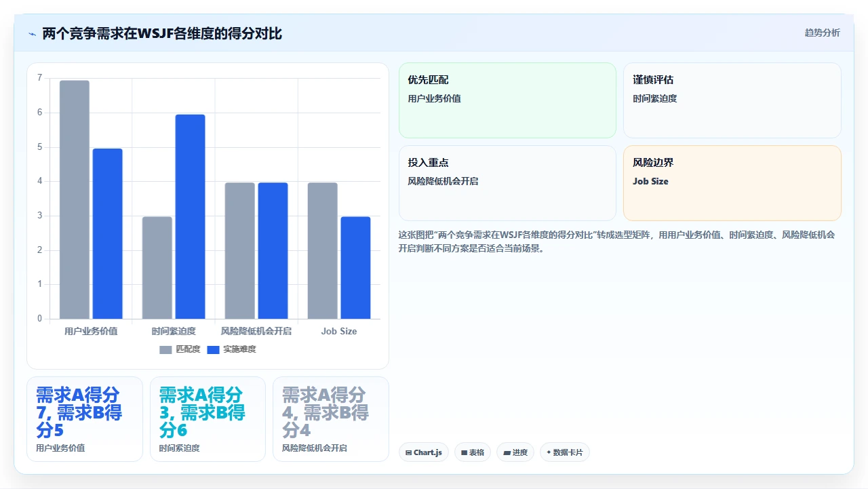Open the 投入重点 card

[507, 183]
